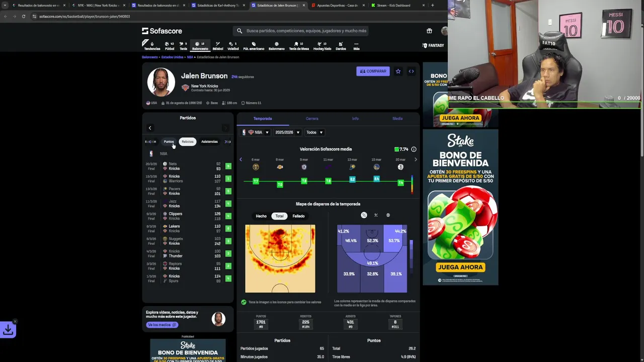The width and height of the screenshot is (644, 362).
Task: Click the gift box icon in header
Action: click(429, 31)
